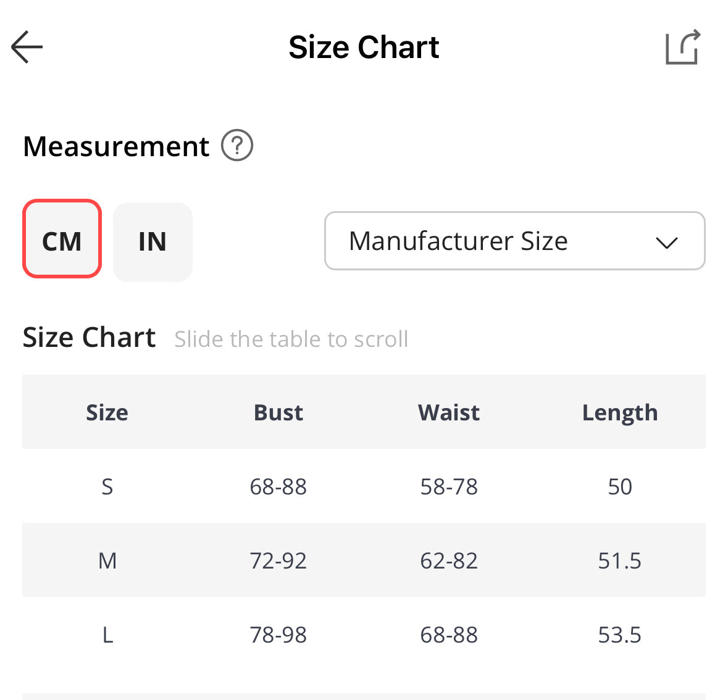
Task: Click the Waist column header
Action: click(449, 412)
